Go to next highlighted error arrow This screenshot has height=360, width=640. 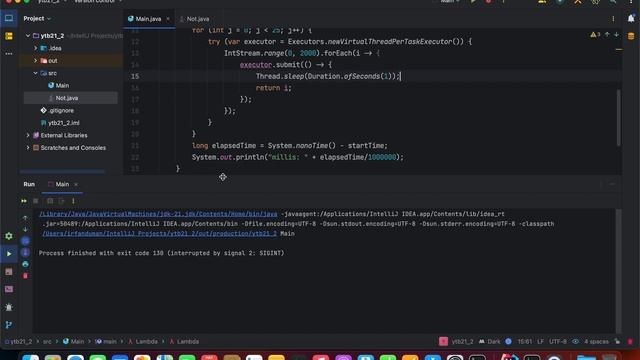616,35
